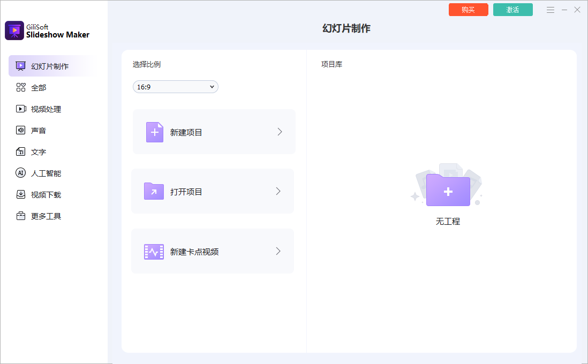The height and width of the screenshot is (364, 588).
Task: Click the 选择比例 label
Action: pyautogui.click(x=147, y=64)
